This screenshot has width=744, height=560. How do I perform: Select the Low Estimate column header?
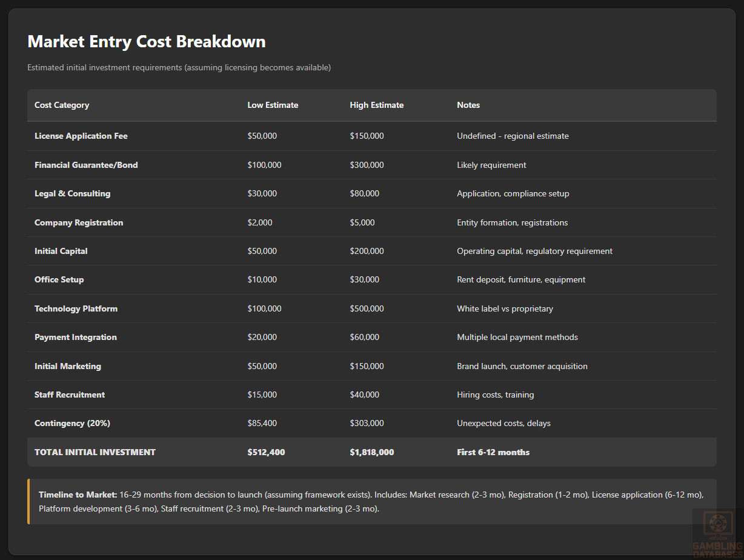click(x=273, y=105)
